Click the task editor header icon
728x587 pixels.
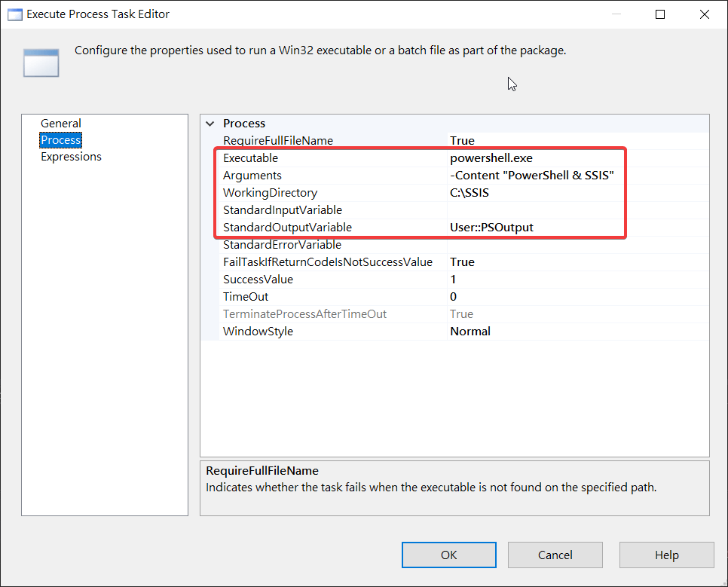coord(41,63)
